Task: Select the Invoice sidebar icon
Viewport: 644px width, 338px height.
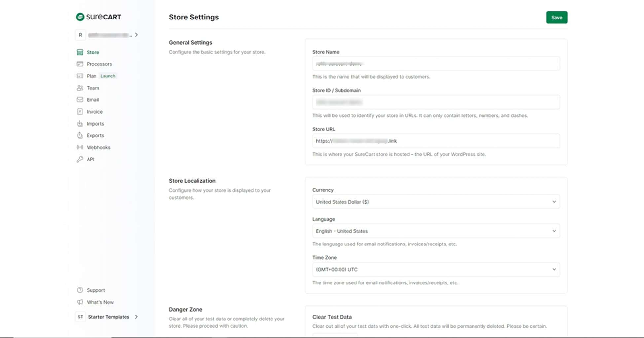Action: [80, 111]
